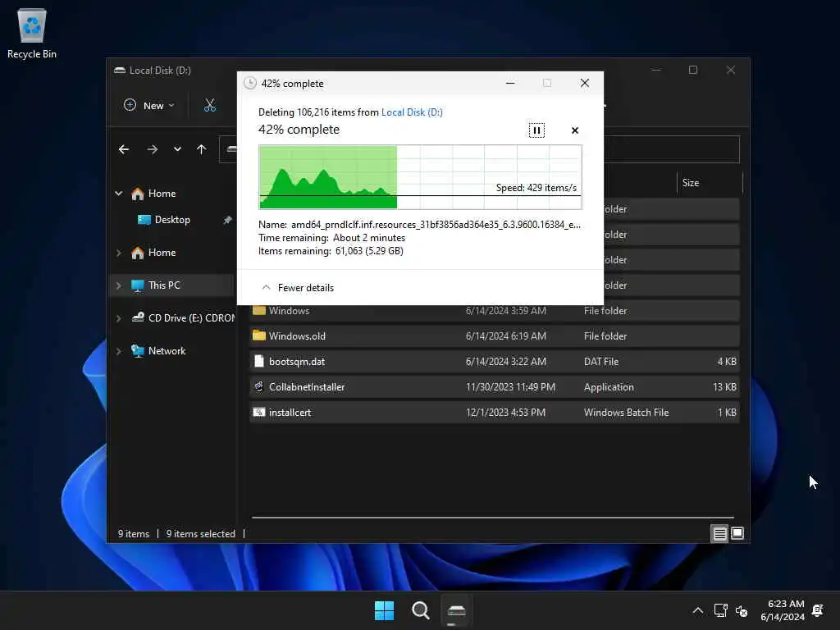The image size is (840, 630).
Task: Select the Windows.old folder row
Action: tap(494, 336)
